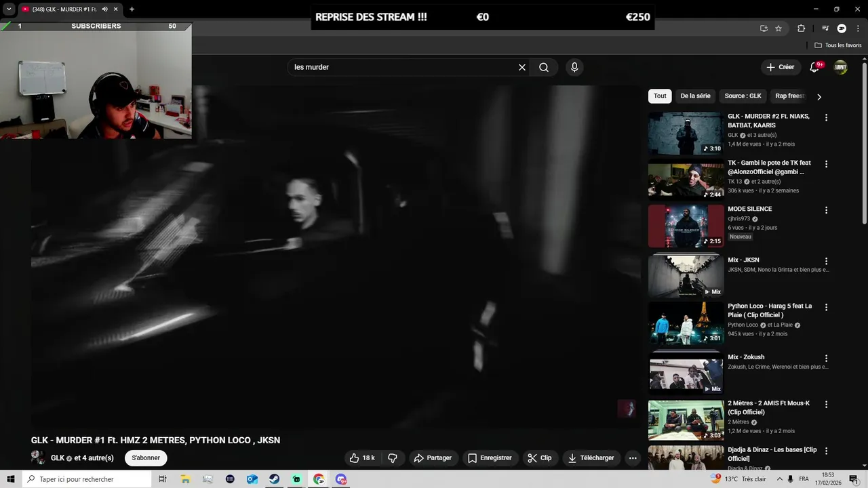Open weather widget showing 13°C

(738, 479)
